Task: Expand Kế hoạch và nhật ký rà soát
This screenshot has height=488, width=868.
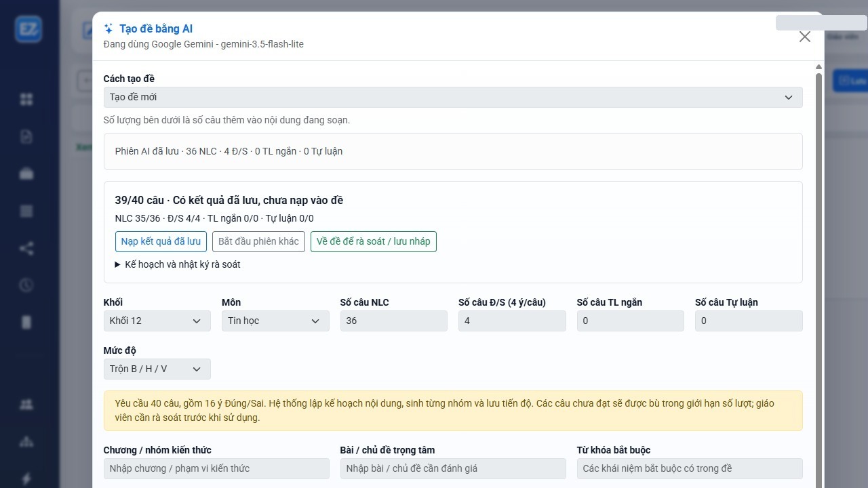Action: 178,264
